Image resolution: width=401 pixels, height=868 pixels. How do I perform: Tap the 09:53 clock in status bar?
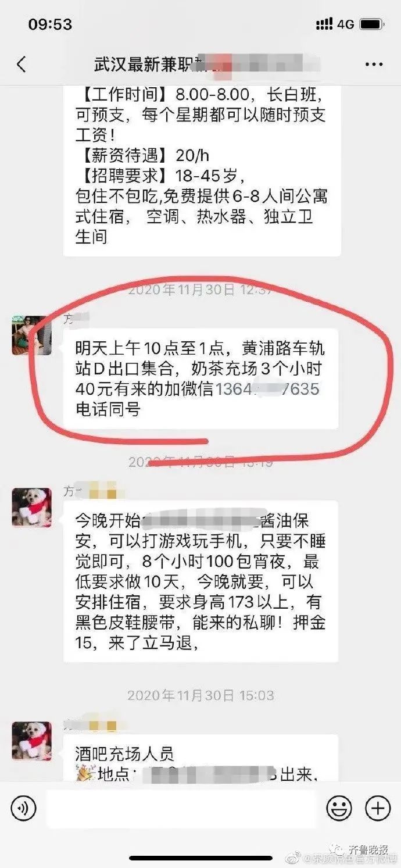click(x=51, y=24)
